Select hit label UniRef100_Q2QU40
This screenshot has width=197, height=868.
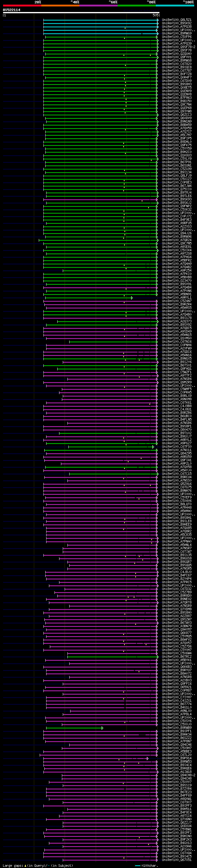(x=177, y=54)
